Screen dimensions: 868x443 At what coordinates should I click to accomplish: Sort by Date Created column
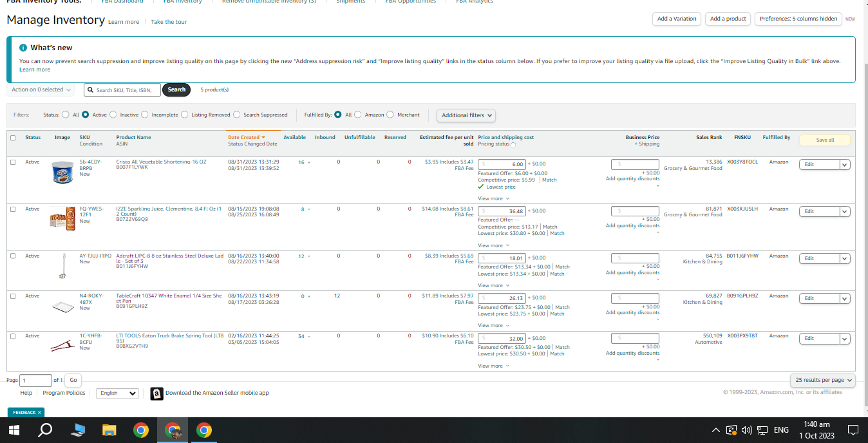pos(246,137)
